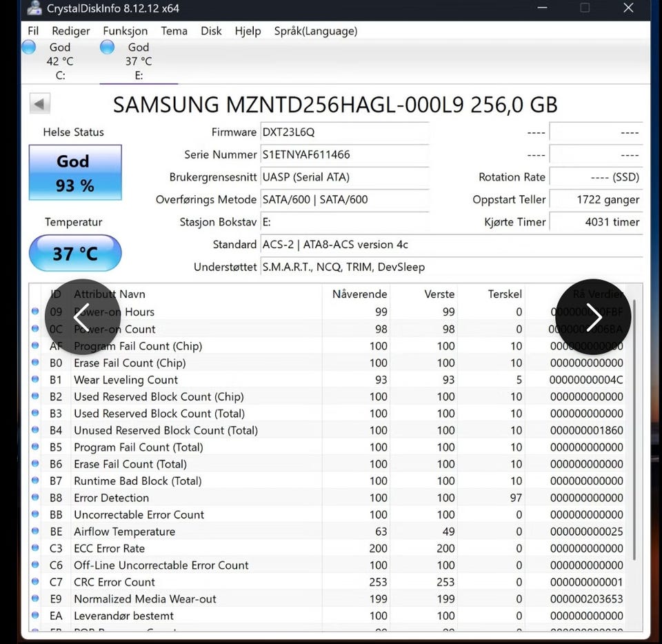Click the 37 °C temperature button
Image resolution: width=662 pixels, height=644 pixels.
click(x=75, y=253)
